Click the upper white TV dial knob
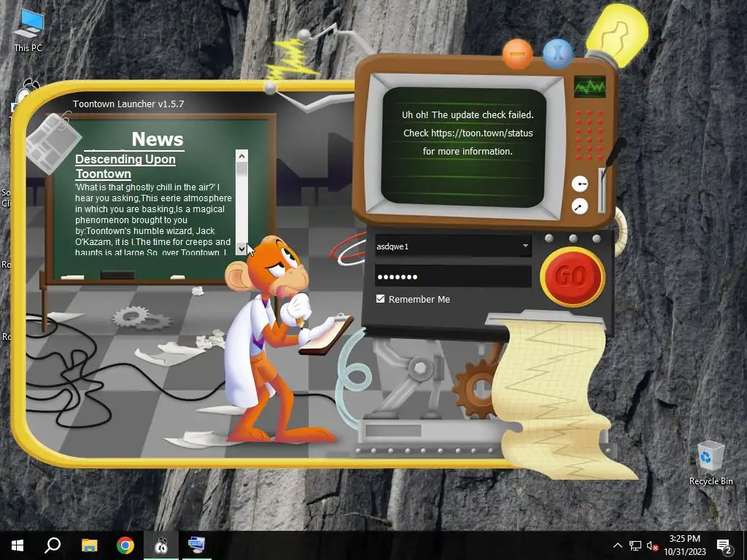The height and width of the screenshot is (560, 747). (x=579, y=184)
